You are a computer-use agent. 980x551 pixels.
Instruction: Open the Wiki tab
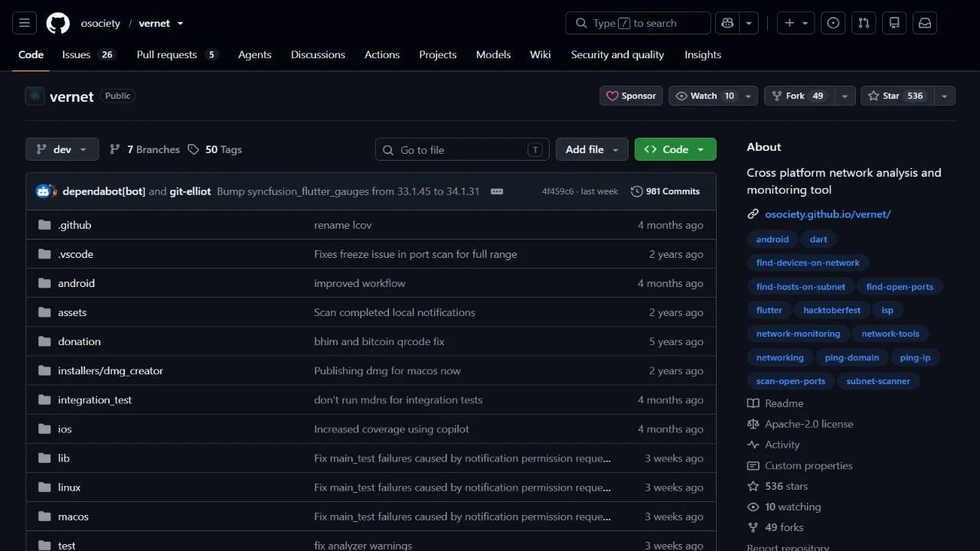pyautogui.click(x=540, y=54)
